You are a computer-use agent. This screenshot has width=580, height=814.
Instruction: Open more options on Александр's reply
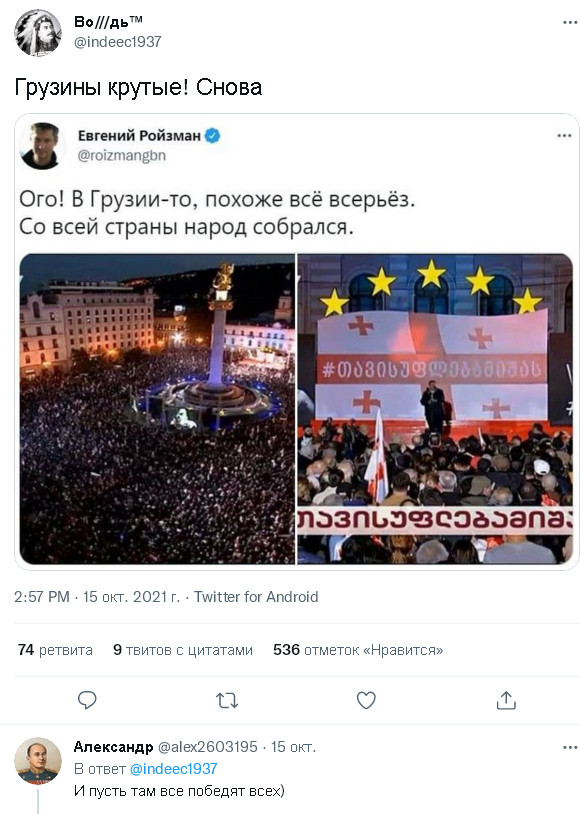[570, 748]
